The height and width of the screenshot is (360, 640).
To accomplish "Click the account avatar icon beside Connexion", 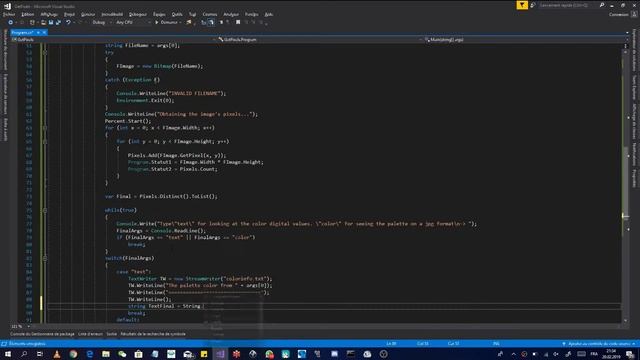I will pyautogui.click(x=634, y=14).
